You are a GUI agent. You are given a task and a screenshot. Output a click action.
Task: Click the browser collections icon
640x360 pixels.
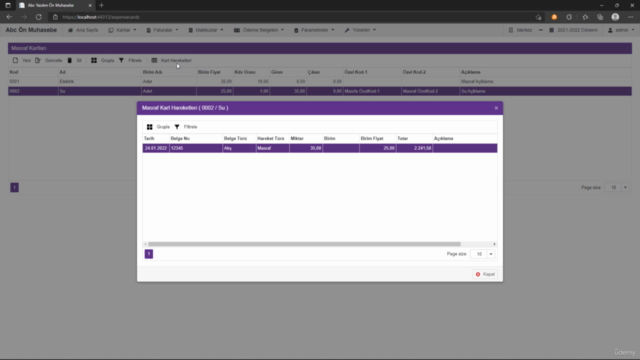click(600, 17)
